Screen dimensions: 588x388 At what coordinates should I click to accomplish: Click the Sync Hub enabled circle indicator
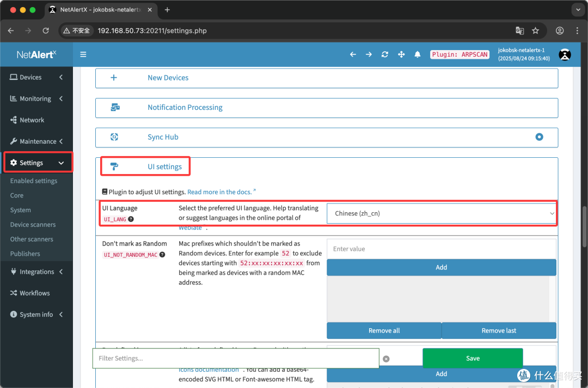coord(539,137)
